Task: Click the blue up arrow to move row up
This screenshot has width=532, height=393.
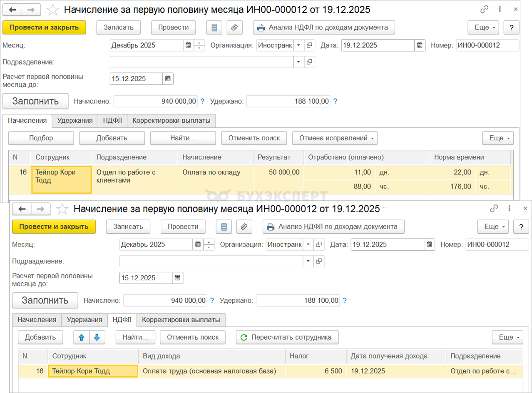Action: [82, 337]
